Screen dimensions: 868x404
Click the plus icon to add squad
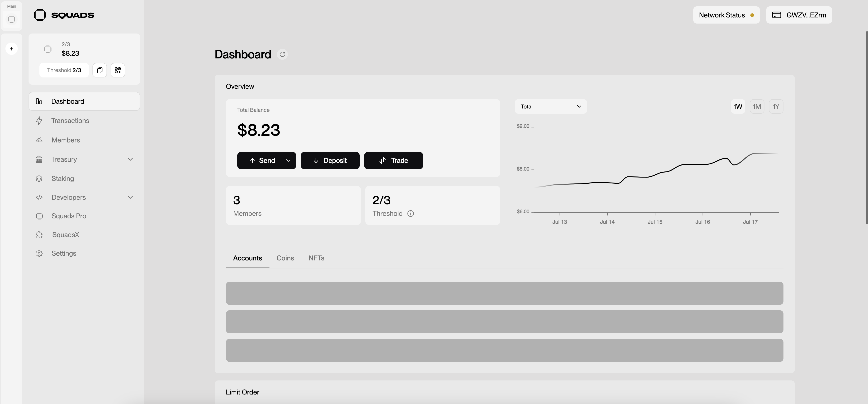(x=12, y=49)
